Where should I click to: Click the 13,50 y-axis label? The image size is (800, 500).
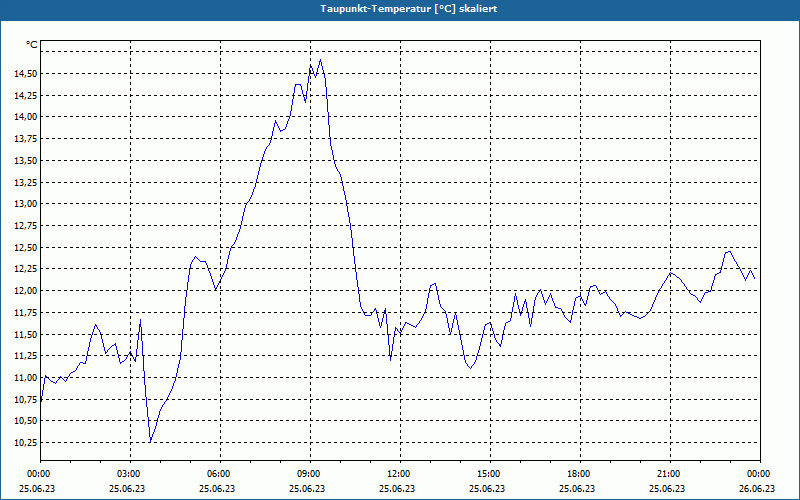pyautogui.click(x=26, y=161)
